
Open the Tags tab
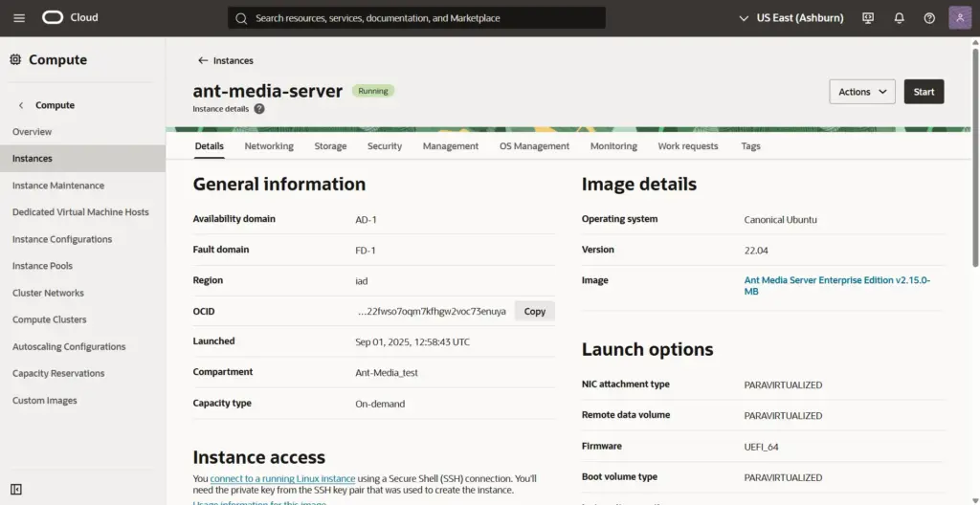pos(750,146)
